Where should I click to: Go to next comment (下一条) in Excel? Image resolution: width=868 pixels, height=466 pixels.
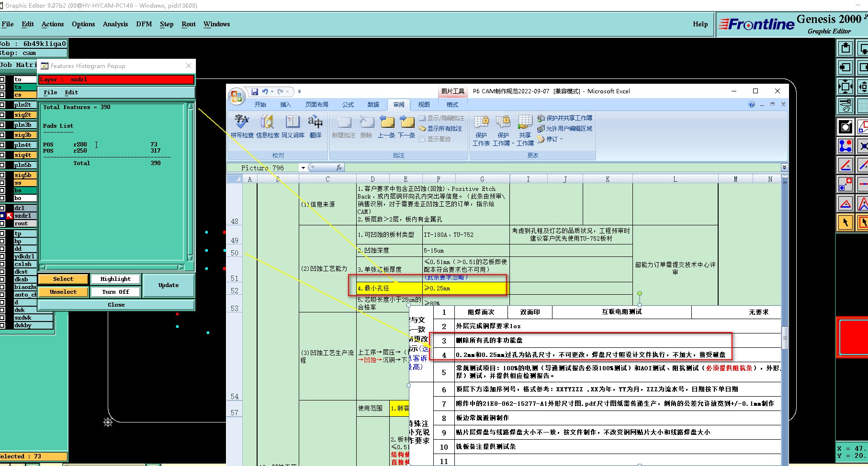407,126
